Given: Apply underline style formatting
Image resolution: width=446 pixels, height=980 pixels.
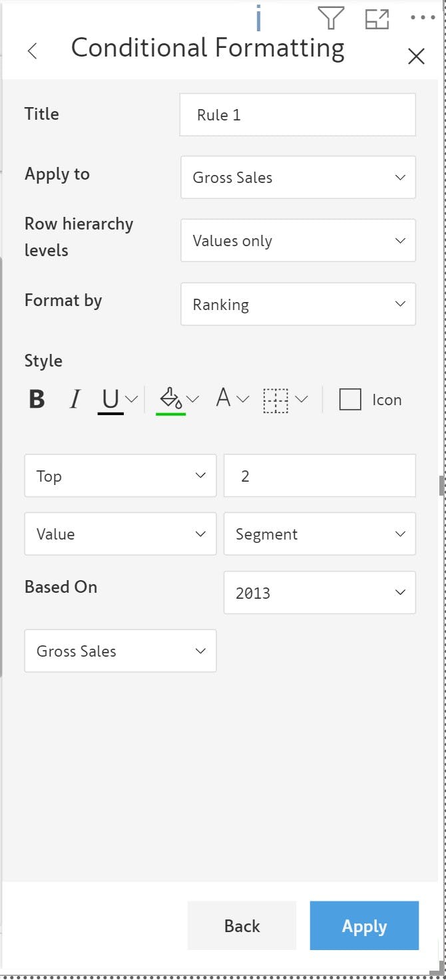Looking at the screenshot, I should click(x=111, y=399).
